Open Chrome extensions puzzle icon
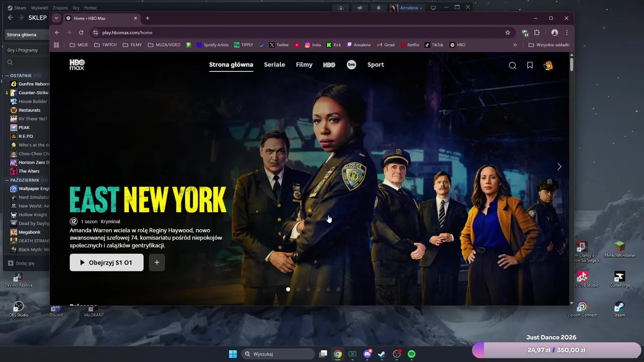 click(537, 32)
